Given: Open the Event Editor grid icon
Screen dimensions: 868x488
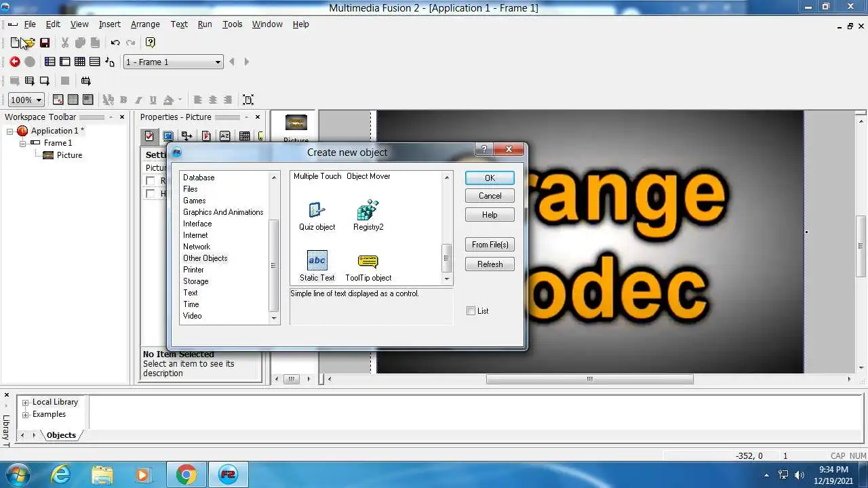Looking at the screenshot, I should [80, 62].
